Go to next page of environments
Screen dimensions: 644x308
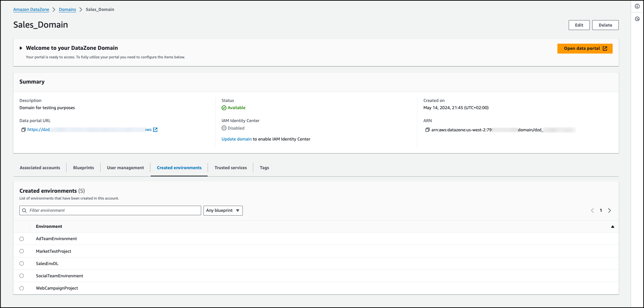tap(610, 210)
